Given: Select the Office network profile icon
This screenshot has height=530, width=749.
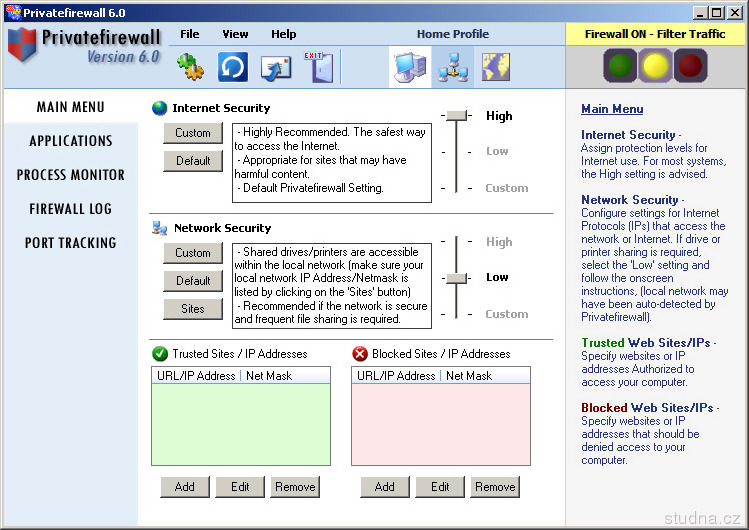Looking at the screenshot, I should (452, 67).
